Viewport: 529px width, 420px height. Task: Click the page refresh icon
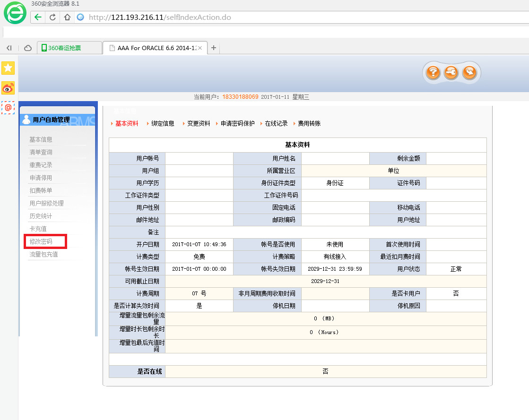point(52,17)
